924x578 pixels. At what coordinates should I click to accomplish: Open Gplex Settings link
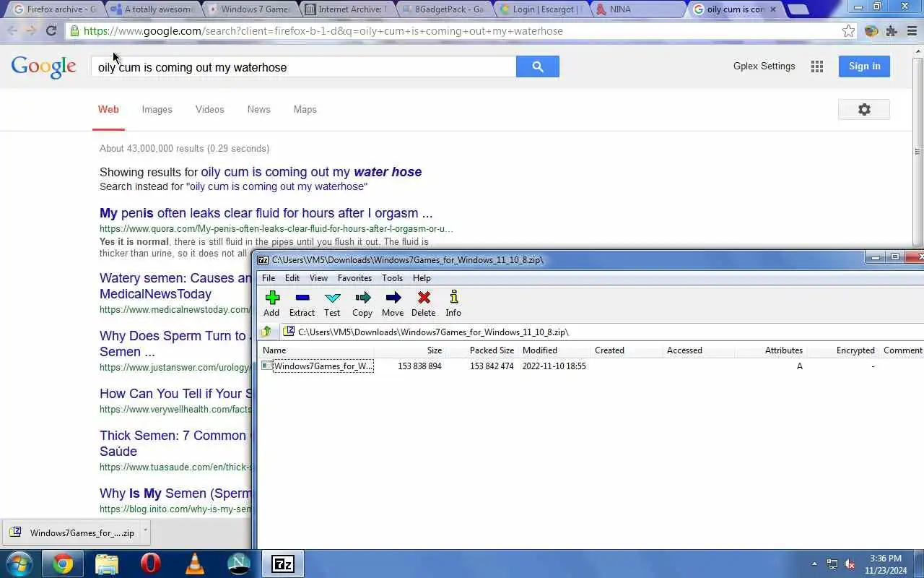tap(764, 66)
